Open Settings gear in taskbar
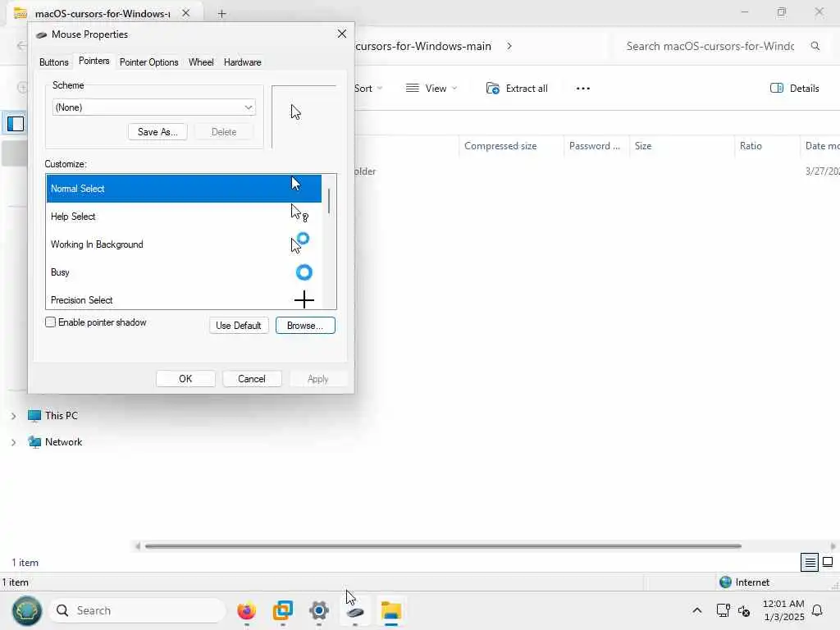Image resolution: width=840 pixels, height=630 pixels. coord(319,610)
